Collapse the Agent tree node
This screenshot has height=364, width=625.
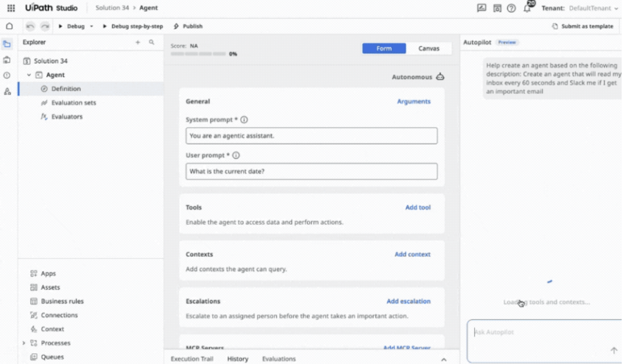pos(29,75)
